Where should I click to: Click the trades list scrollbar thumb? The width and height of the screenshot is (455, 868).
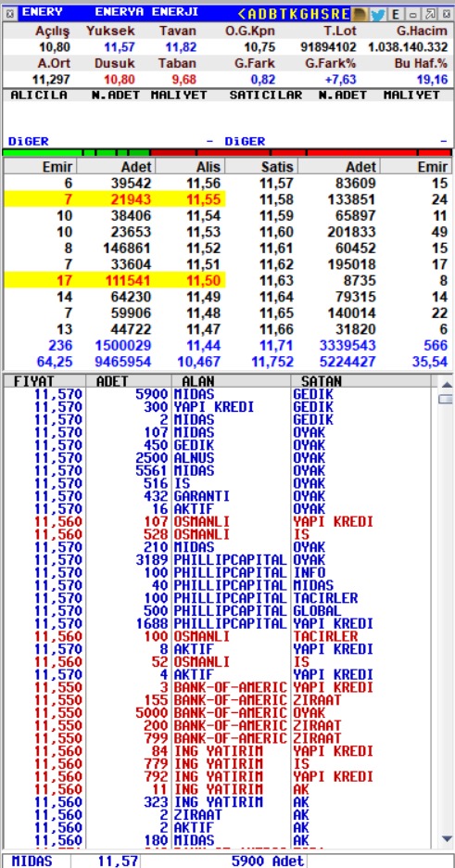(446, 399)
